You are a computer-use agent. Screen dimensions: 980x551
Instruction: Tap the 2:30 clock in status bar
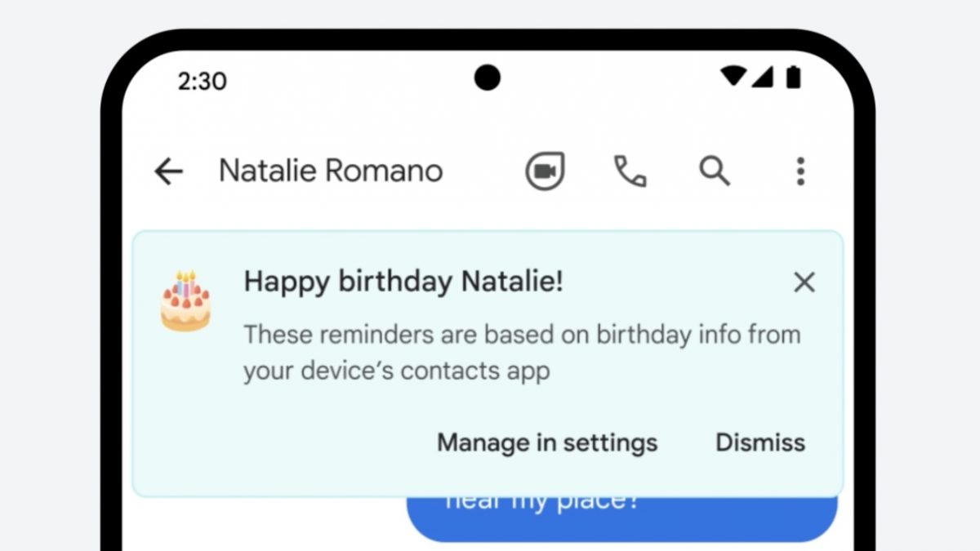tap(202, 81)
